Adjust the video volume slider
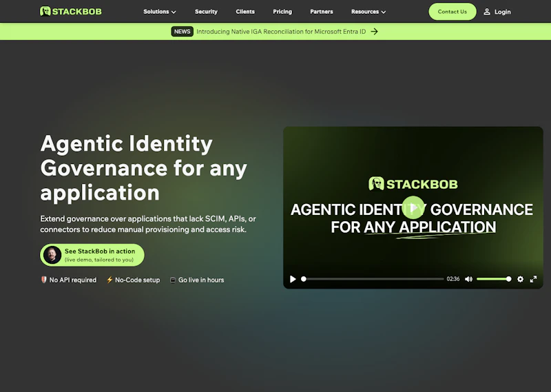 [494, 279]
